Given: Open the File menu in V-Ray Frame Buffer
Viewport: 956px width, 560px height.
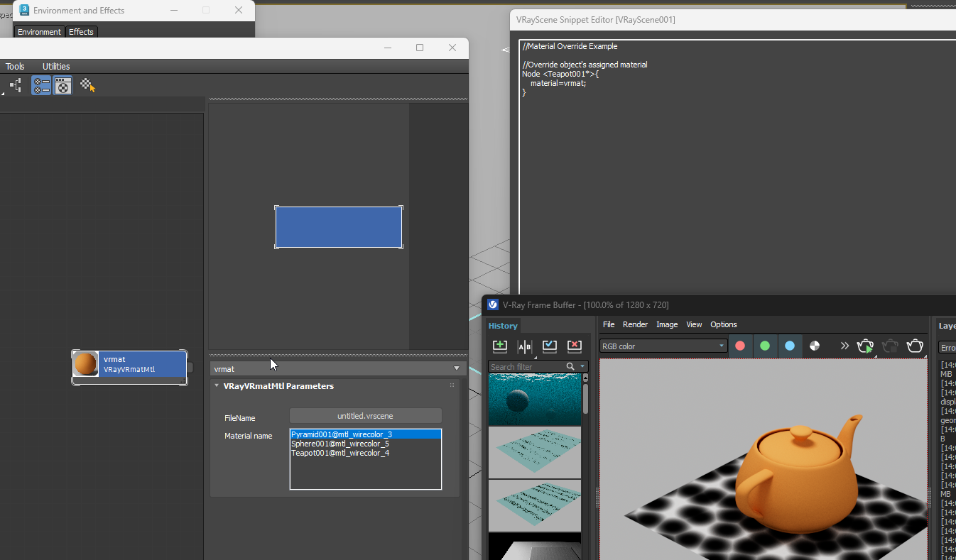Looking at the screenshot, I should click(609, 324).
